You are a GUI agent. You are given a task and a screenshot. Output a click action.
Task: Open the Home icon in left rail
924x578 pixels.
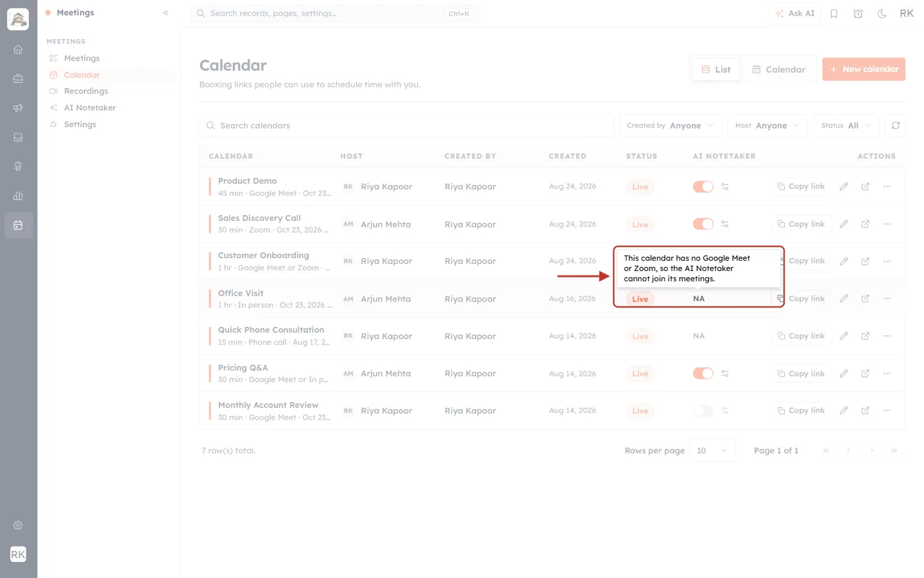tap(18, 49)
